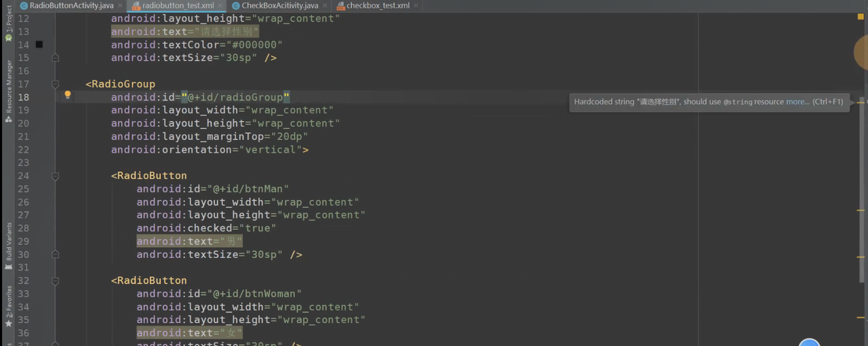Viewport: 868px width, 346px height.
Task: Open the Build Variants tool window
Action: 9,248
